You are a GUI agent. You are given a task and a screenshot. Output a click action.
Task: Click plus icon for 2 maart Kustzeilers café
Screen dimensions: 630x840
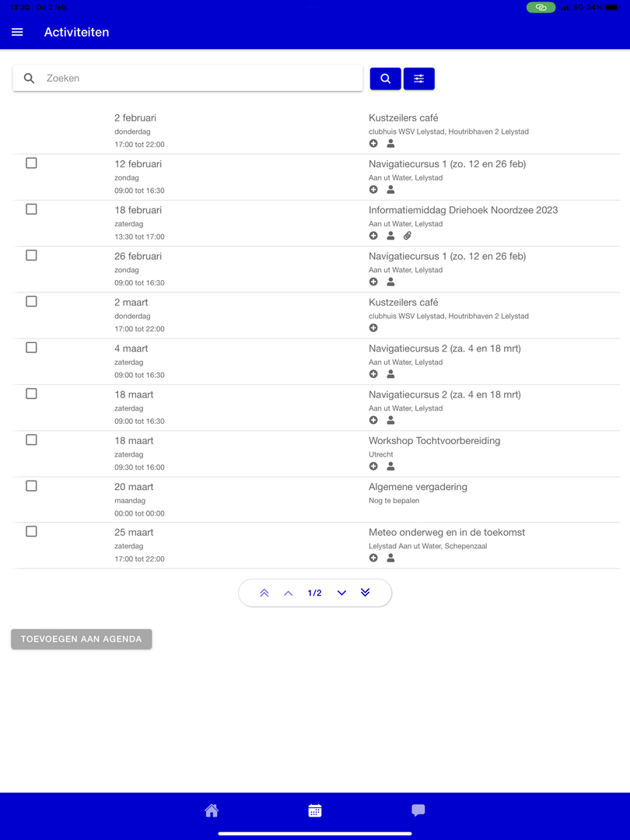(373, 328)
